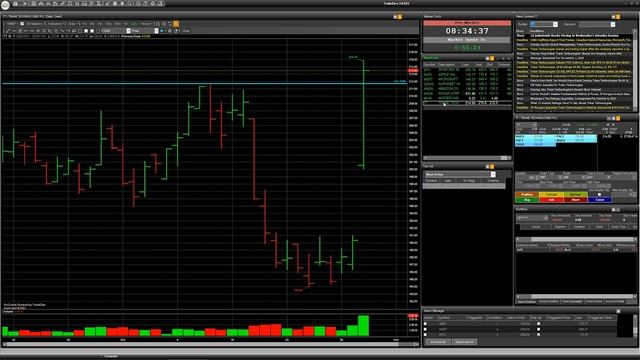This screenshot has width=640, height=360.
Task: Click the red Sell button
Action: (x=551, y=200)
